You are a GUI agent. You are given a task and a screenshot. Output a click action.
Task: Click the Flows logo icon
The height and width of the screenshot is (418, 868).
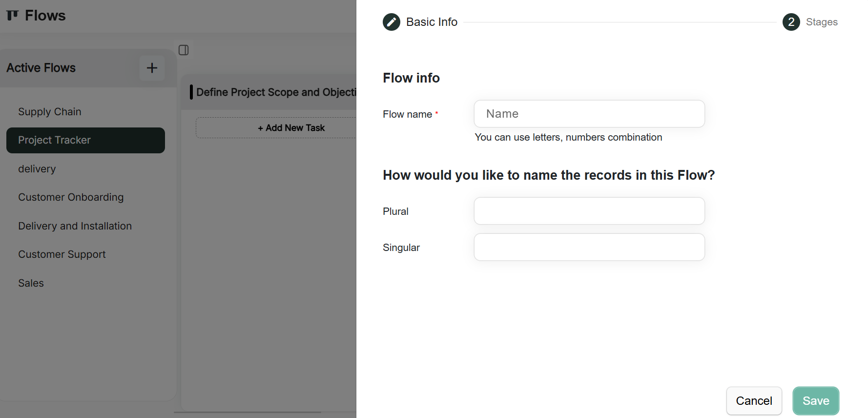pyautogui.click(x=13, y=16)
